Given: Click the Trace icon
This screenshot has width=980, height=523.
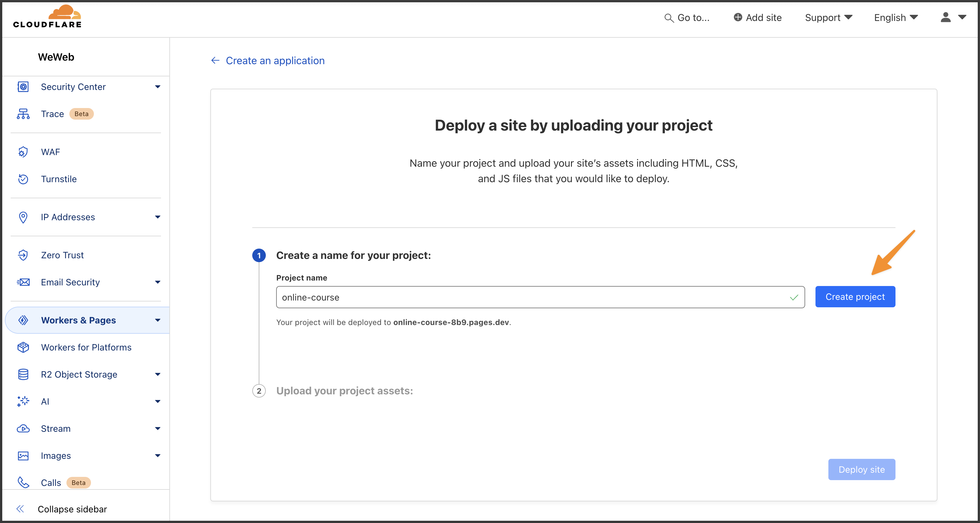Looking at the screenshot, I should point(23,114).
